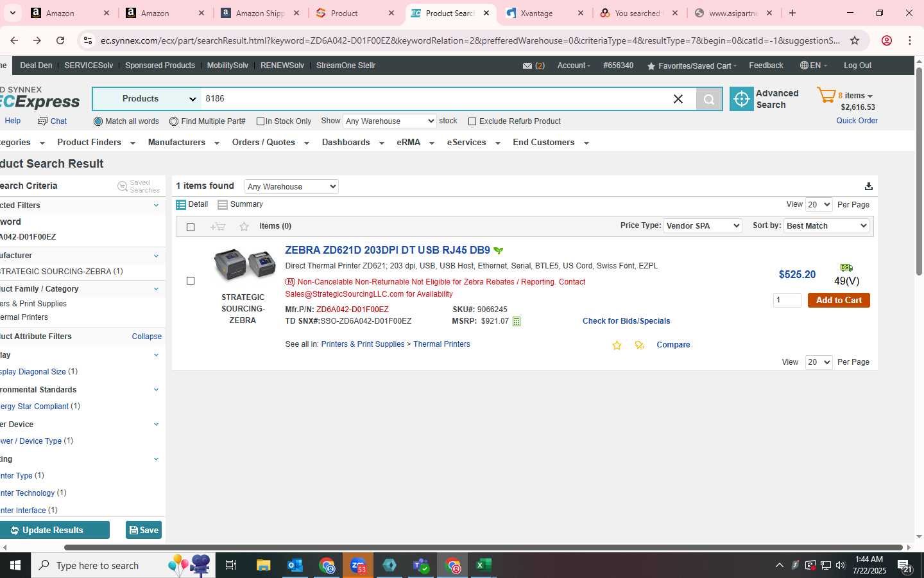Click the Zebra printer thumbnail image

pos(244,265)
